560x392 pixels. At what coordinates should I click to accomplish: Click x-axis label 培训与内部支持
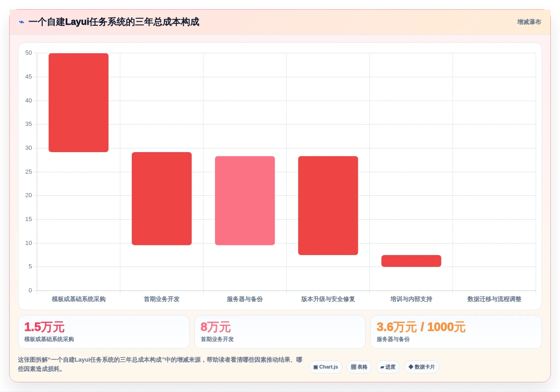point(411,299)
